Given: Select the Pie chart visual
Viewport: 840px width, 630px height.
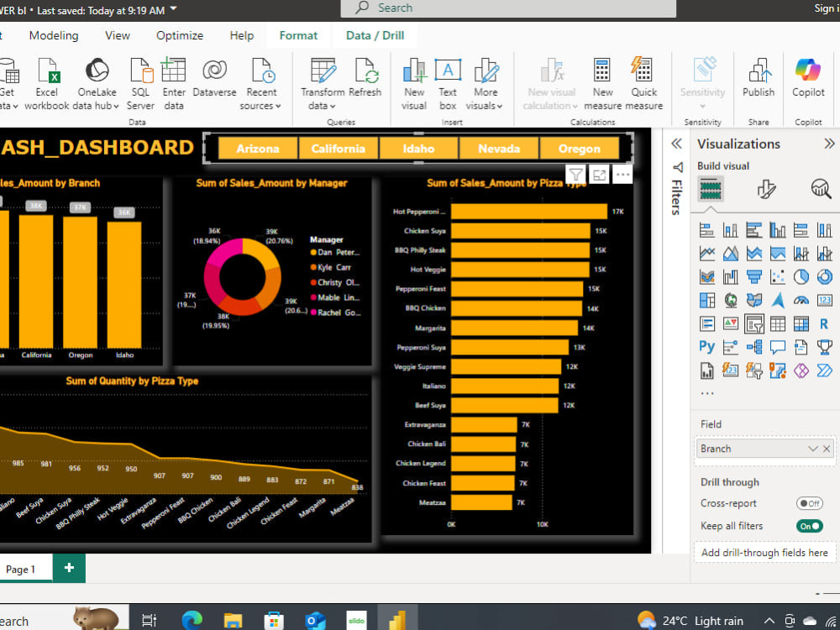Looking at the screenshot, I should pos(801,276).
